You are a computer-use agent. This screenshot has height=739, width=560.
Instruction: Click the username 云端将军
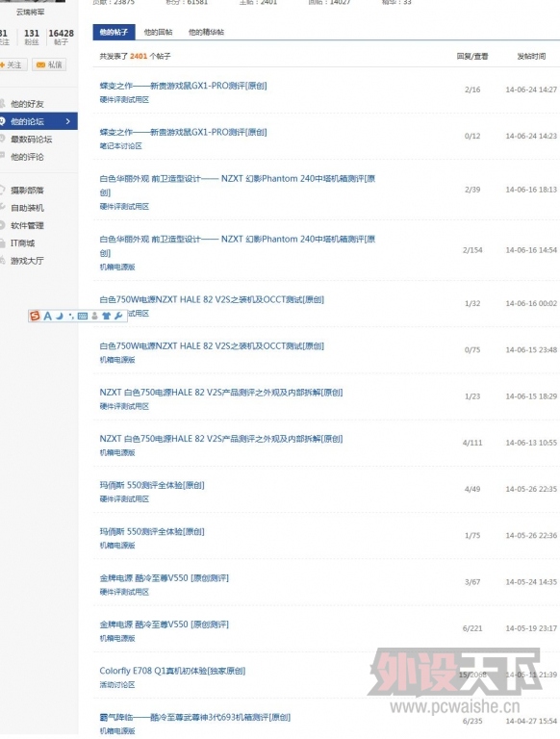pos(31,13)
